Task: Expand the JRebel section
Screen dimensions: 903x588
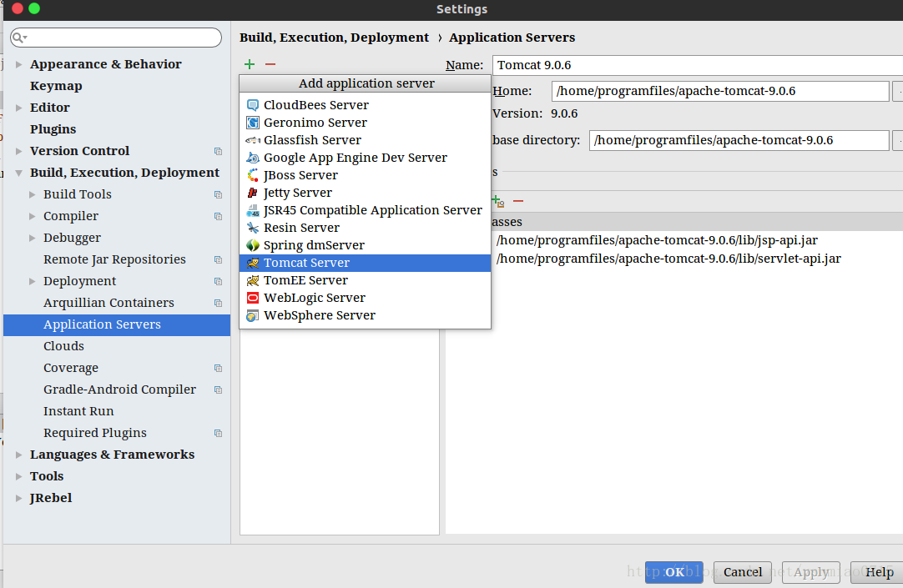Action: click(19, 498)
